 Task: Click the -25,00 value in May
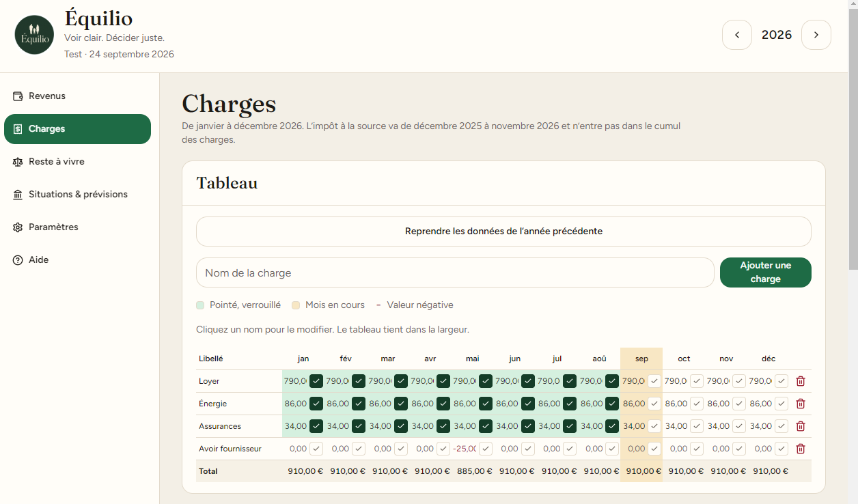point(465,449)
